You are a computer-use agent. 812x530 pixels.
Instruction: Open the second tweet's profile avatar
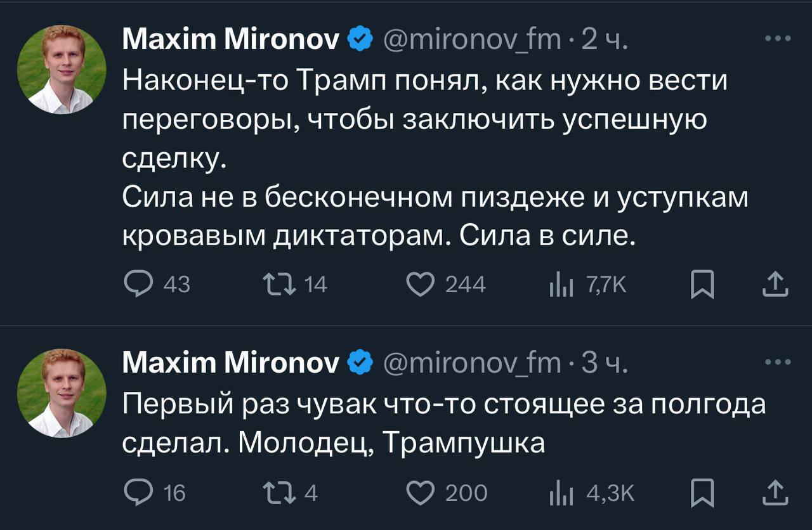coord(62,393)
